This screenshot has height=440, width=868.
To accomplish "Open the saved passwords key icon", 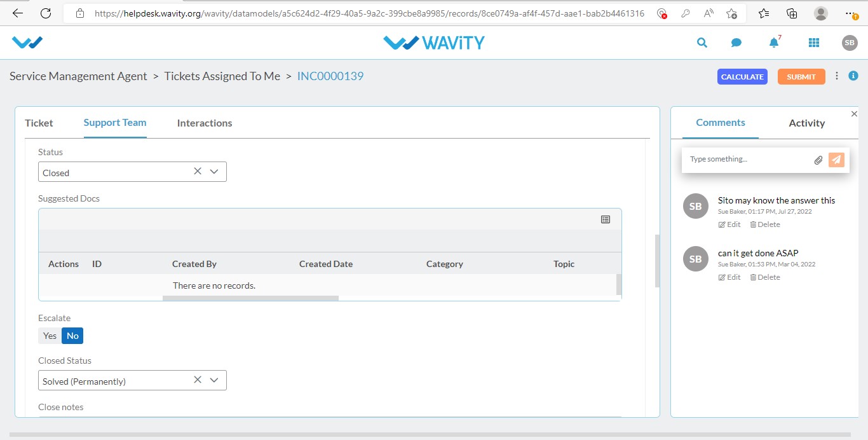I will pyautogui.click(x=685, y=13).
